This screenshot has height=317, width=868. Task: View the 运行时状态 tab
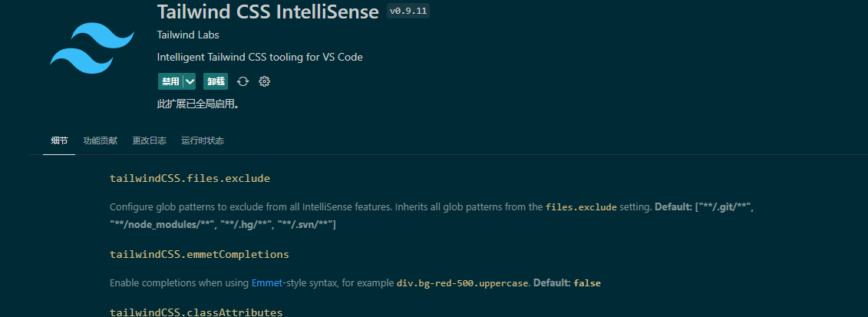[x=203, y=141]
